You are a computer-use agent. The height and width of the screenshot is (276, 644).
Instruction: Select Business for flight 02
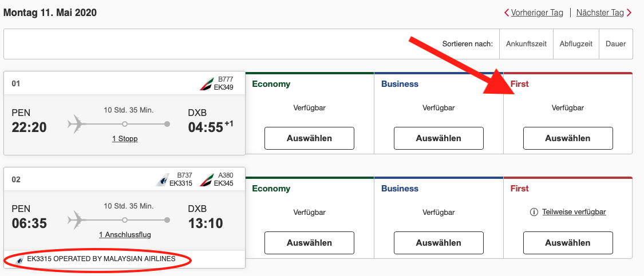(x=438, y=243)
